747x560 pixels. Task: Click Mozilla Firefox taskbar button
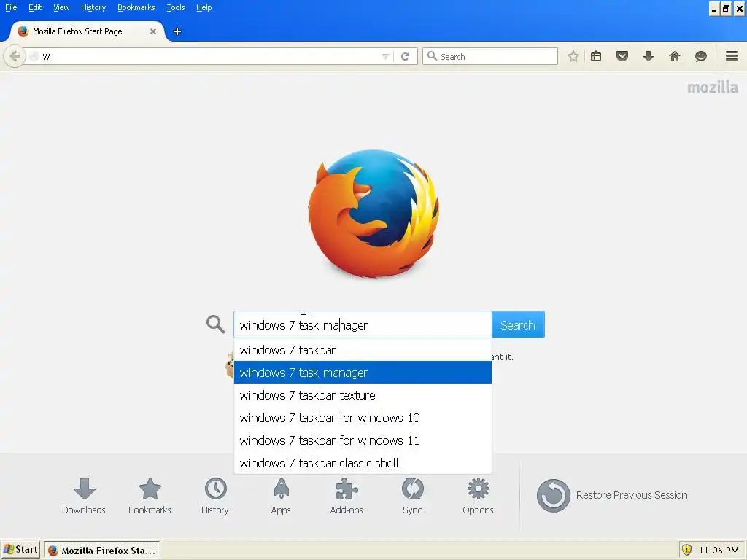pos(102,550)
